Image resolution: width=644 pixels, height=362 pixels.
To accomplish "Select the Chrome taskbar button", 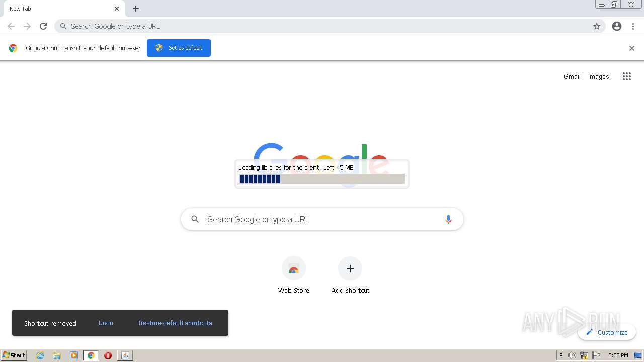I will pyautogui.click(x=91, y=355).
